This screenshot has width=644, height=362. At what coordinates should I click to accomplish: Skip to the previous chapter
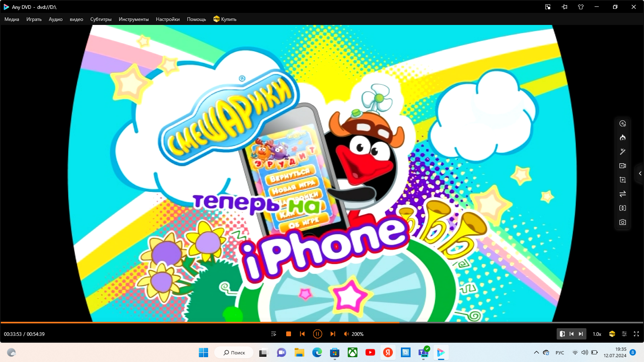(302, 334)
